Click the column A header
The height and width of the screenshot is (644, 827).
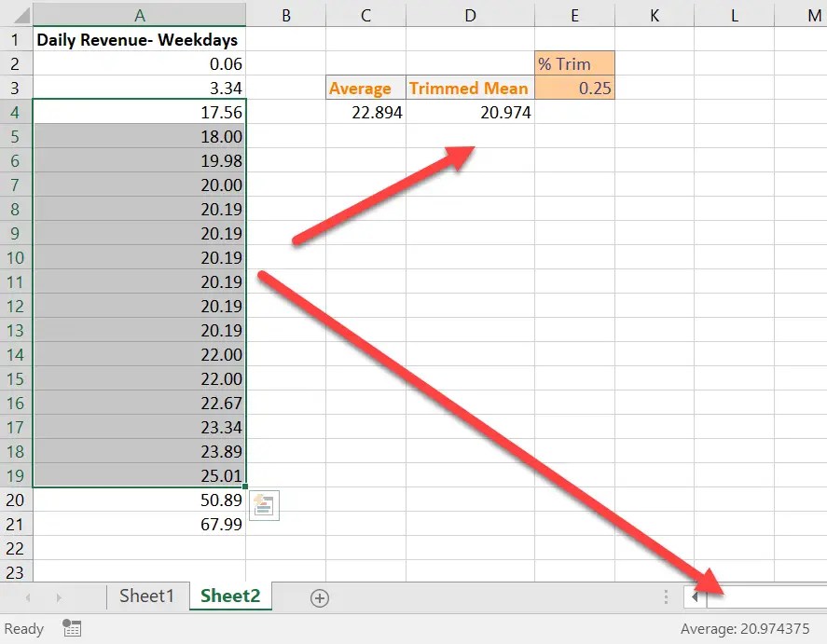pos(140,15)
